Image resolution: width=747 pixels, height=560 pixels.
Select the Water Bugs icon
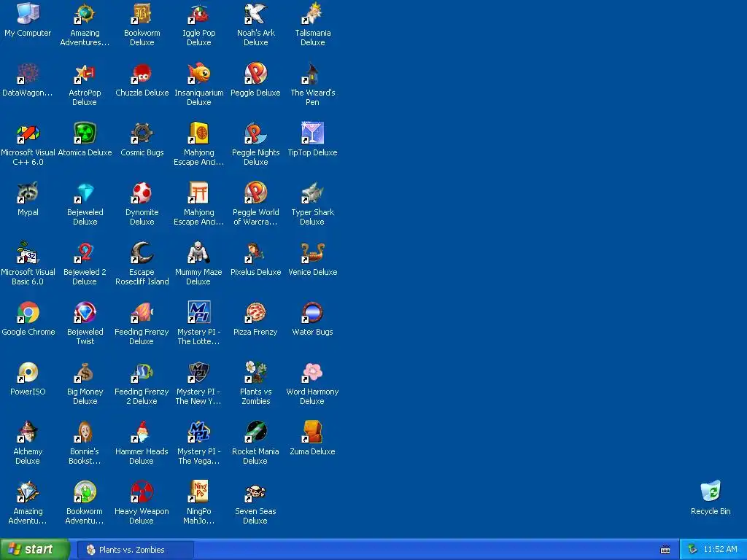pyautogui.click(x=312, y=312)
